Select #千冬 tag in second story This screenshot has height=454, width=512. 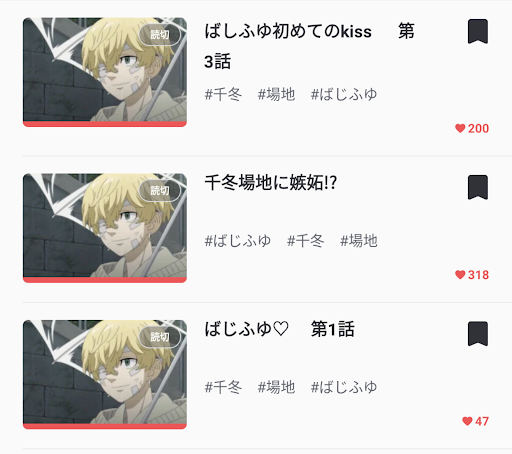point(305,241)
